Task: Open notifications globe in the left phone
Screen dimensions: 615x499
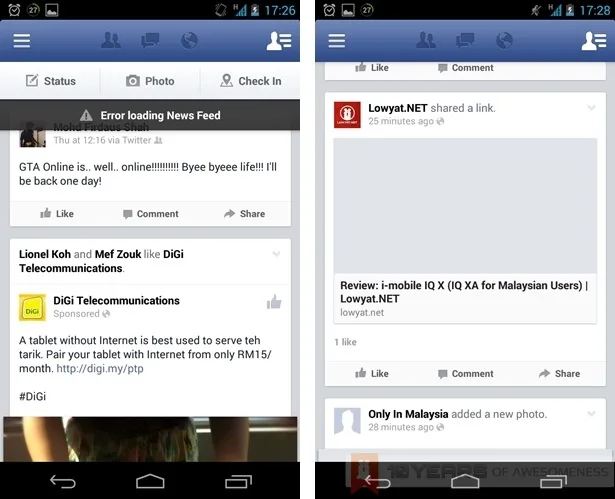Action: pyautogui.click(x=189, y=40)
